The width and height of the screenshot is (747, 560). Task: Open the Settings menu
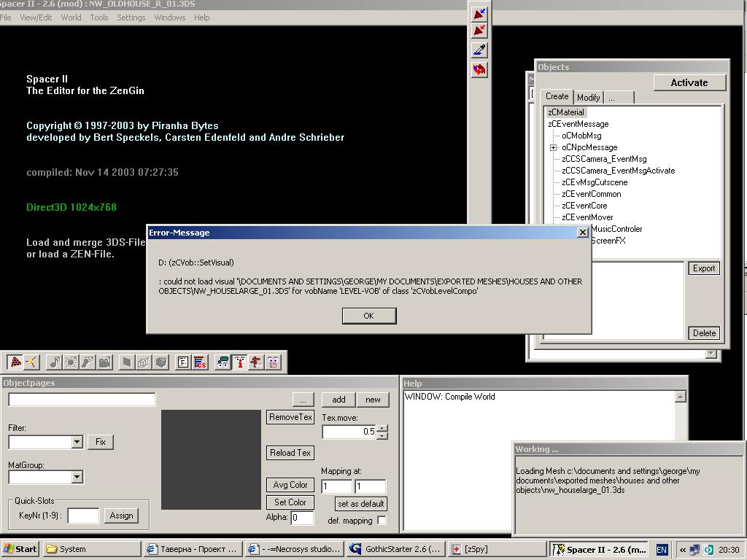coord(131,17)
